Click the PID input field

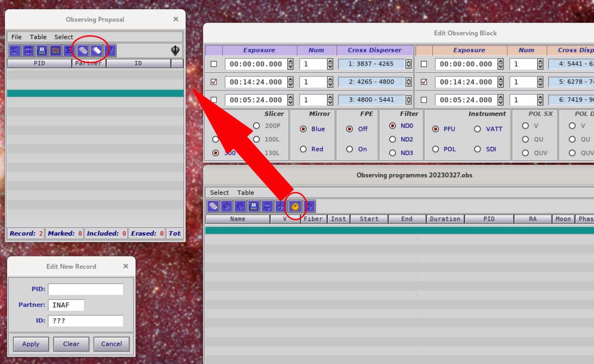pos(85,289)
